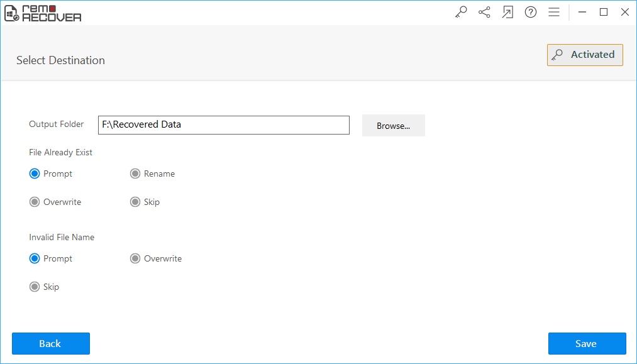This screenshot has width=637, height=364.
Task: Click the share icon in the title bar
Action: tap(484, 12)
